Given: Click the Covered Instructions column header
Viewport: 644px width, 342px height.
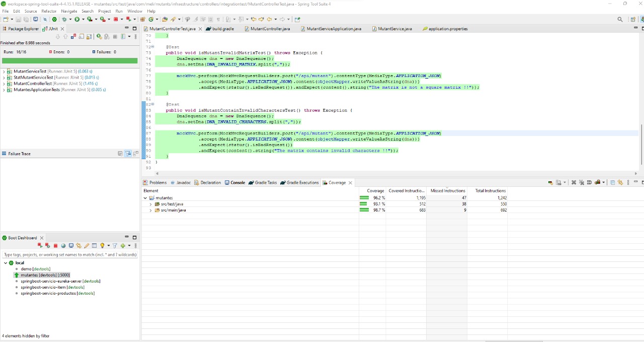Looking at the screenshot, I should pos(407,191).
